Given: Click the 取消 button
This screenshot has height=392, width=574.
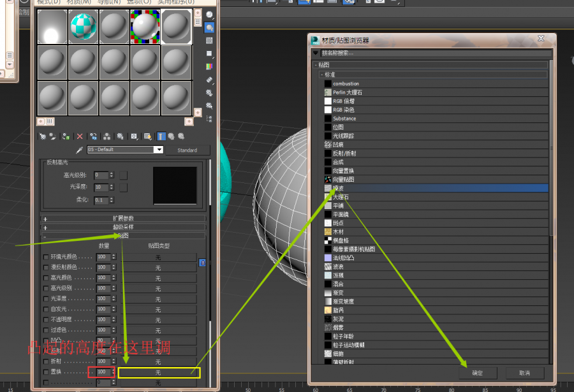Looking at the screenshot, I should coord(524,372).
